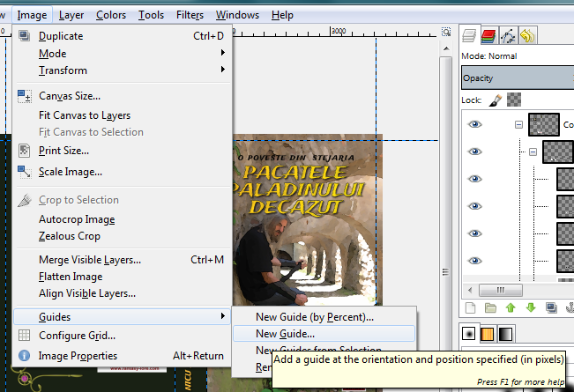Viewport: 574px width, 392px height.
Task: Close the Image menu
Action: [32, 15]
